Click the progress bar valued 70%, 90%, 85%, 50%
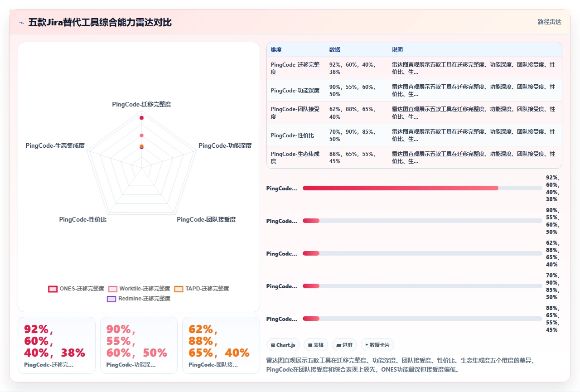 (422, 286)
